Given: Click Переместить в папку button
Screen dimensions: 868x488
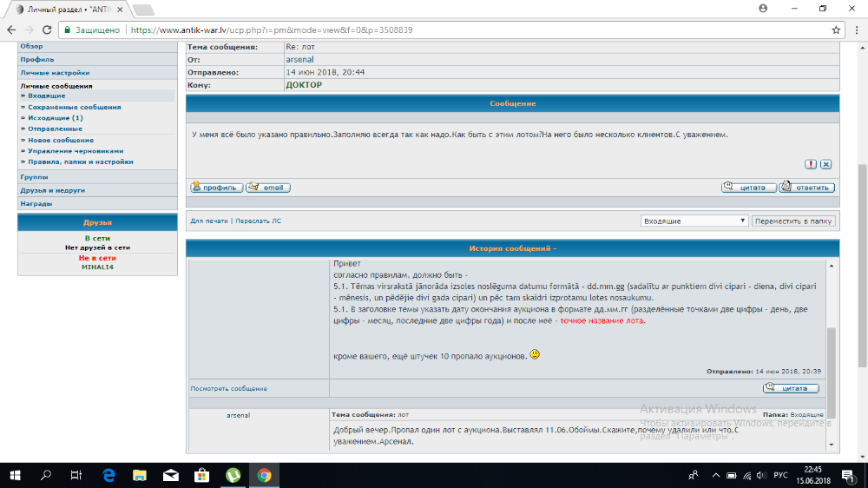Looking at the screenshot, I should tap(793, 221).
